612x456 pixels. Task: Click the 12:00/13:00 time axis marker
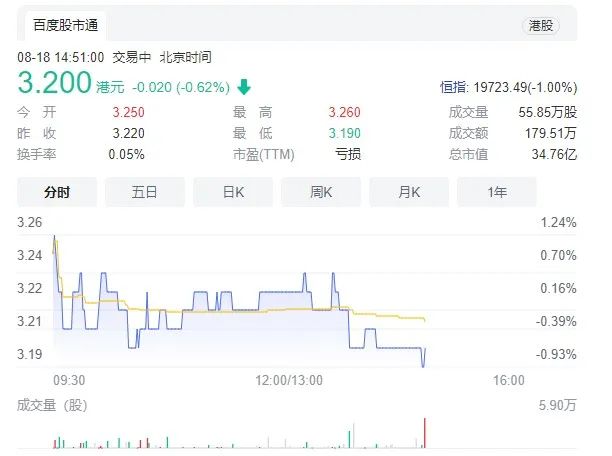(x=290, y=380)
